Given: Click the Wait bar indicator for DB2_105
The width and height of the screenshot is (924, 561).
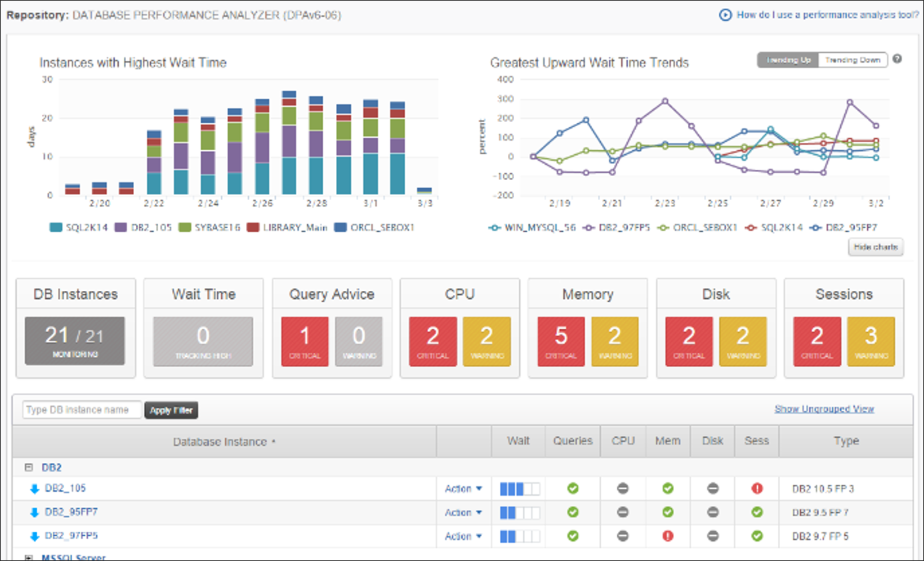Looking at the screenshot, I should click(x=519, y=489).
